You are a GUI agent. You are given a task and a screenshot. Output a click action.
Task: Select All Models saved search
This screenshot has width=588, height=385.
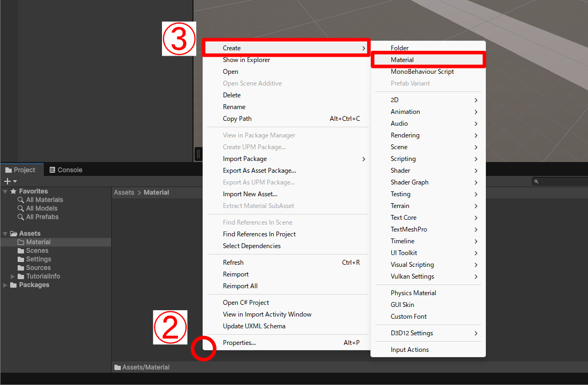[x=42, y=209]
